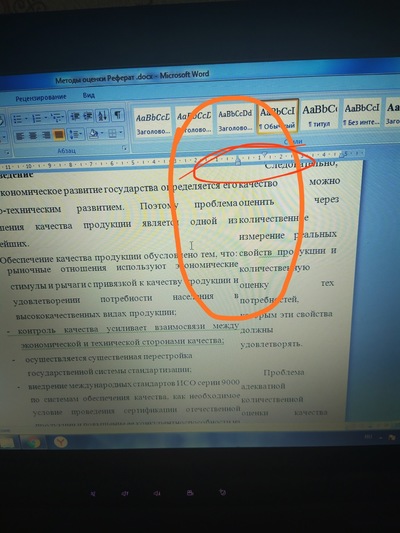The height and width of the screenshot is (533, 400).
Task: Click the bulleted list icon
Action: click(17, 119)
